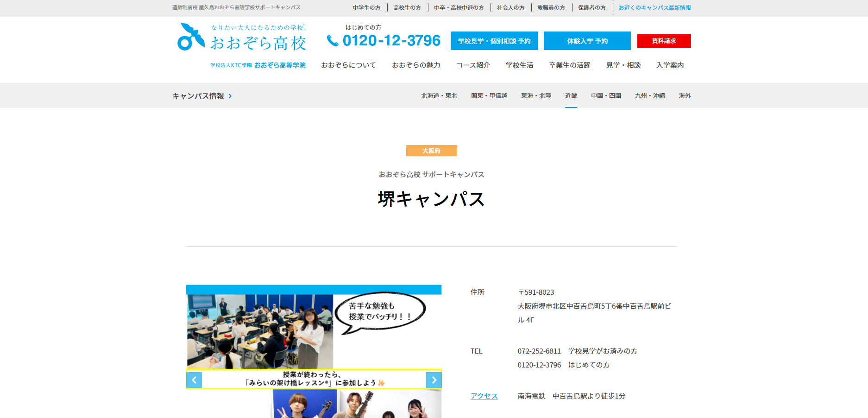Open 見学・相談 menu
Viewport: 868px width, 418px height.
623,65
